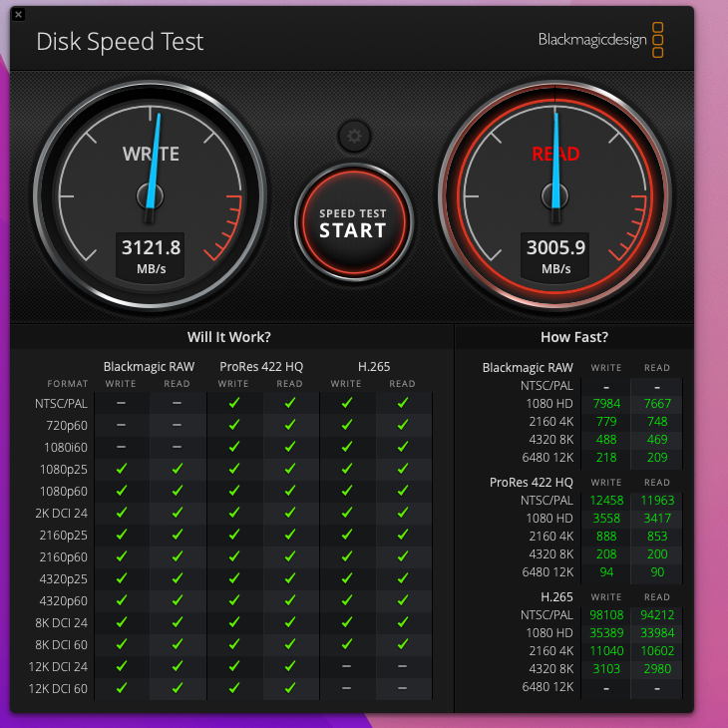Click H.265 write dash for 12K DCI 24
This screenshot has height=728, width=728.
[x=346, y=666]
